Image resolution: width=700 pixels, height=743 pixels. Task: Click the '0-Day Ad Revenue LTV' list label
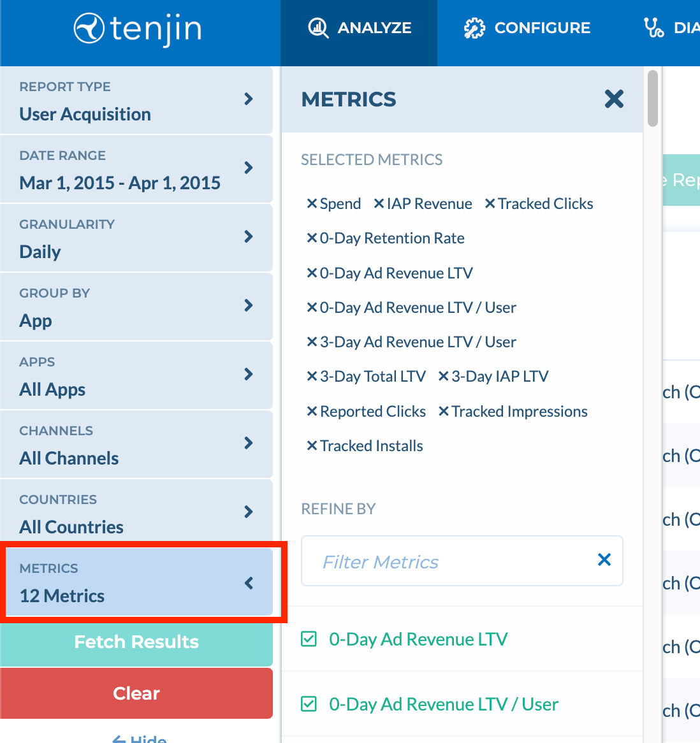[x=418, y=638]
